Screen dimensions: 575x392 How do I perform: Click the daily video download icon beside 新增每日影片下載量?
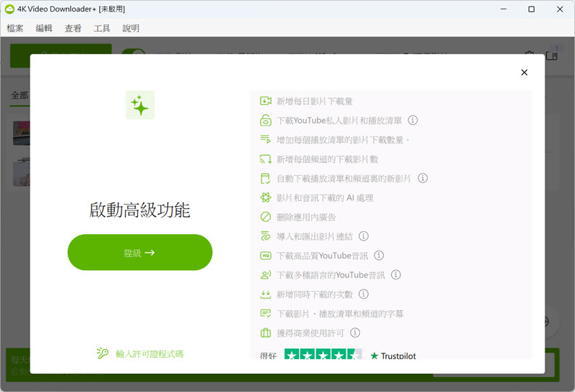265,101
